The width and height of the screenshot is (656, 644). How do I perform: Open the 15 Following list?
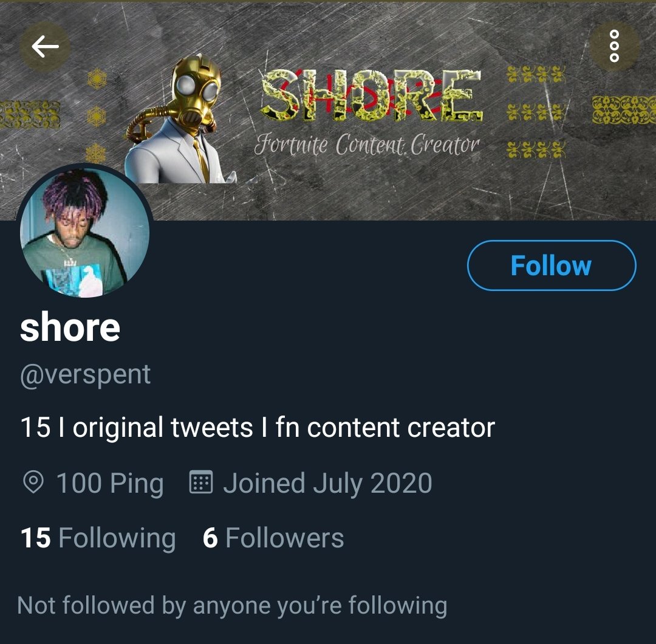click(98, 538)
